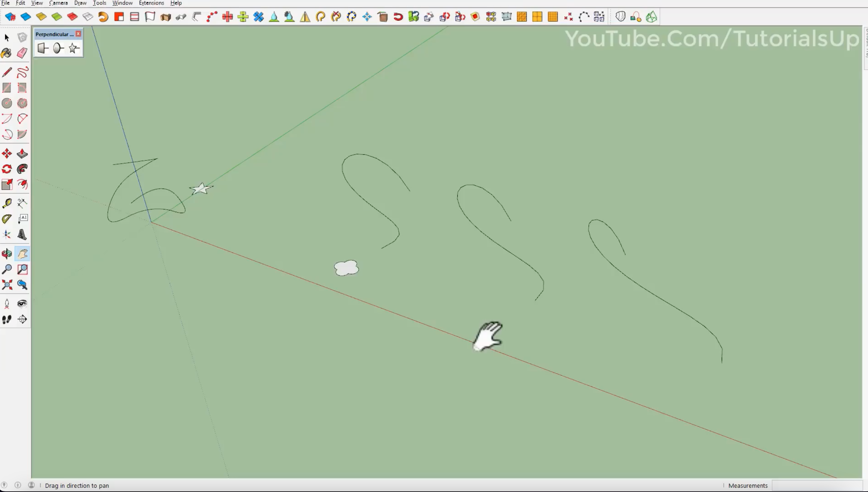This screenshot has width=868, height=492.
Task: Open the Help menu
Action: point(176,3)
